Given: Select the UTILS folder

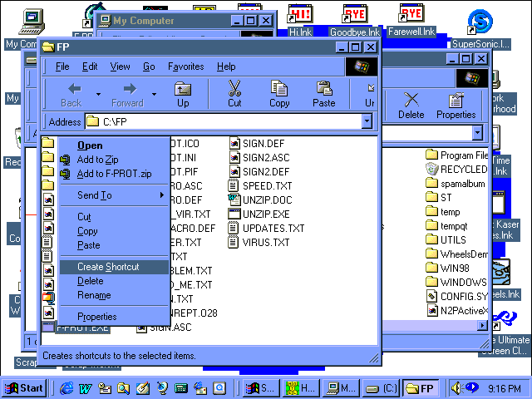Looking at the screenshot, I should coord(446,240).
